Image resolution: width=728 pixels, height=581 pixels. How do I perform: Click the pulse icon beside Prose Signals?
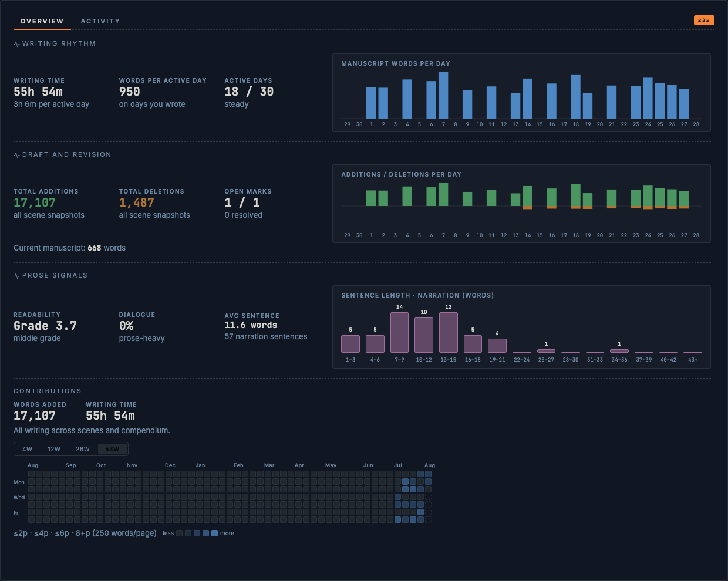17,276
